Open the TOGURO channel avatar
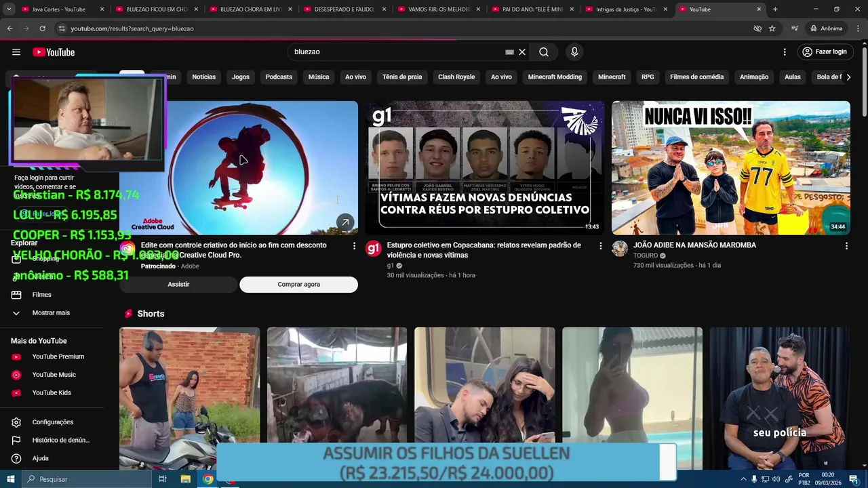Image resolution: width=868 pixels, height=488 pixels. [620, 249]
